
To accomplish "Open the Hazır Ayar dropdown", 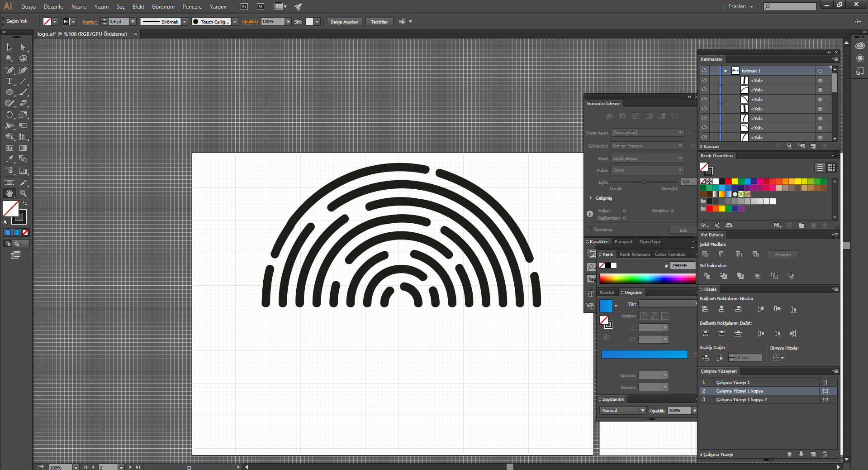I will (x=647, y=132).
